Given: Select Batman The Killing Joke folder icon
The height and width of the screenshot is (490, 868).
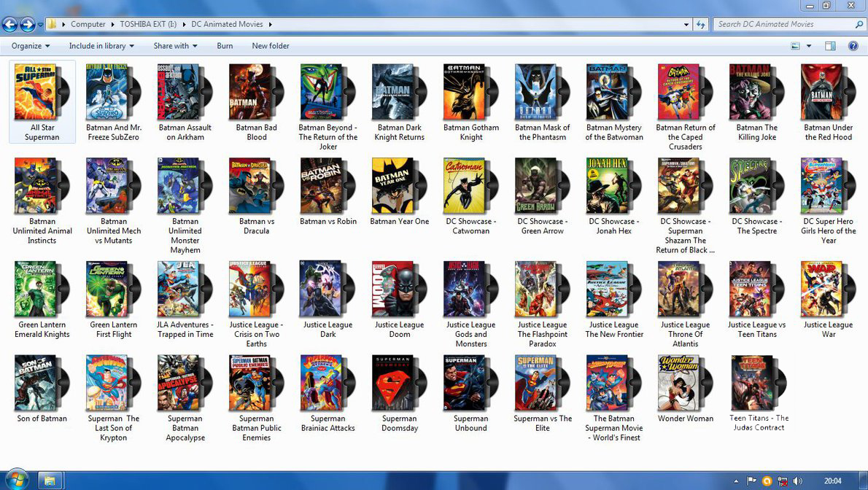Looking at the screenshot, I should pos(756,92).
